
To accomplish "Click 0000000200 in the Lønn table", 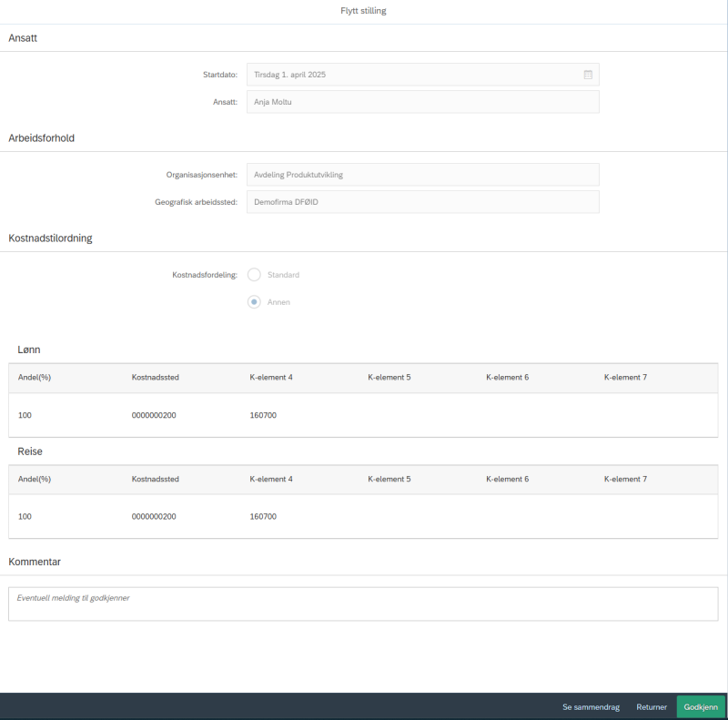I will click(154, 415).
